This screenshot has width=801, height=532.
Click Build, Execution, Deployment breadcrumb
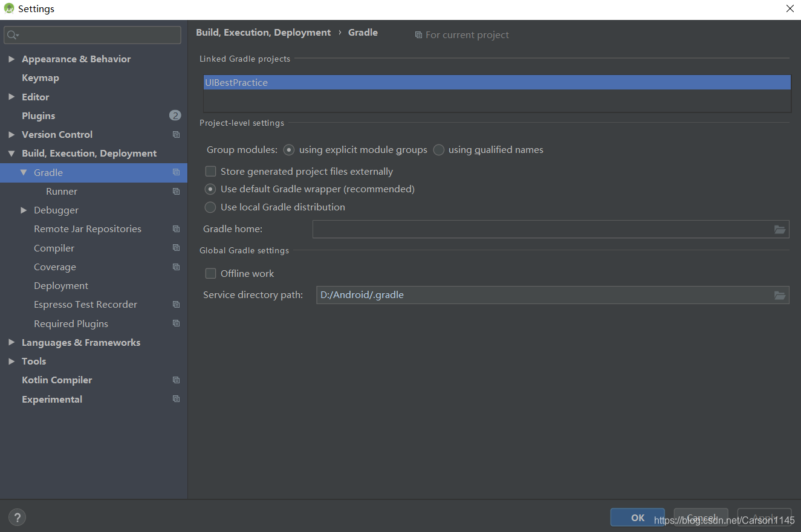point(264,33)
